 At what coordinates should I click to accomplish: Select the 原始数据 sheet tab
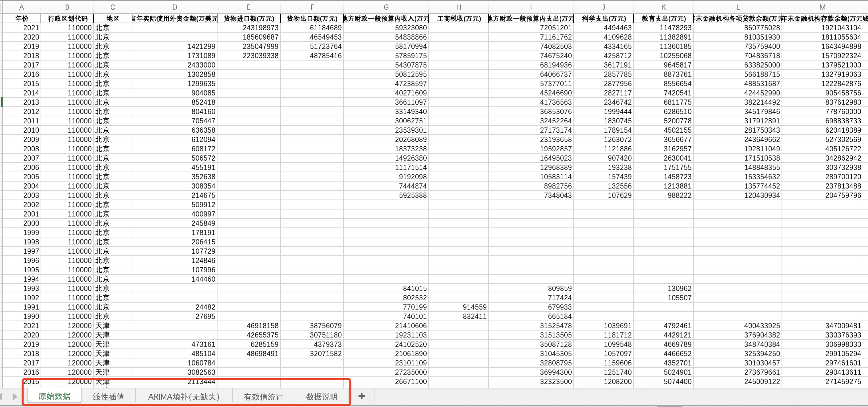click(x=54, y=396)
